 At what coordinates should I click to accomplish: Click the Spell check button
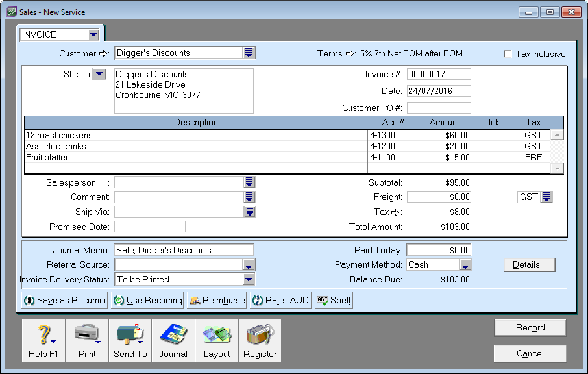[x=334, y=301]
